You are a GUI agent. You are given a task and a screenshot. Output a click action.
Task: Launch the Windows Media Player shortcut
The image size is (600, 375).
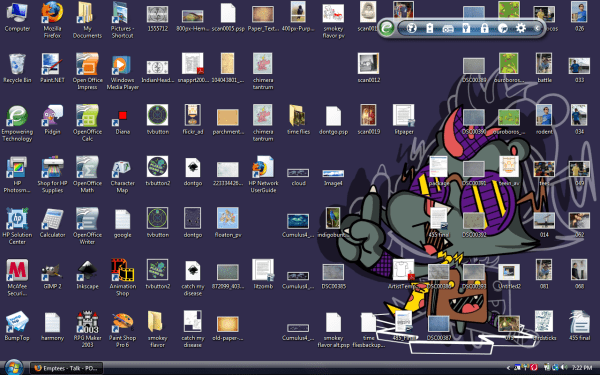(x=122, y=72)
